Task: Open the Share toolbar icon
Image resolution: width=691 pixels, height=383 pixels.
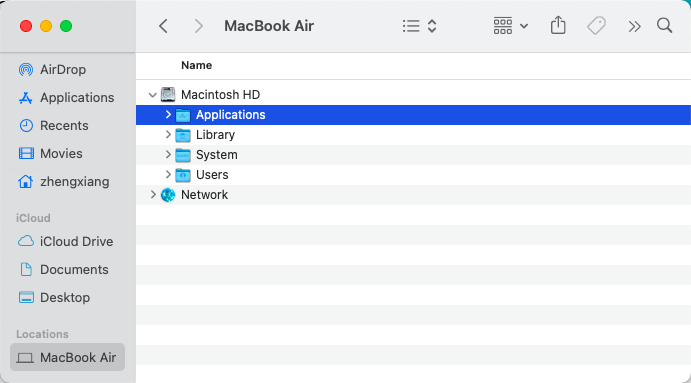Action: (558, 26)
